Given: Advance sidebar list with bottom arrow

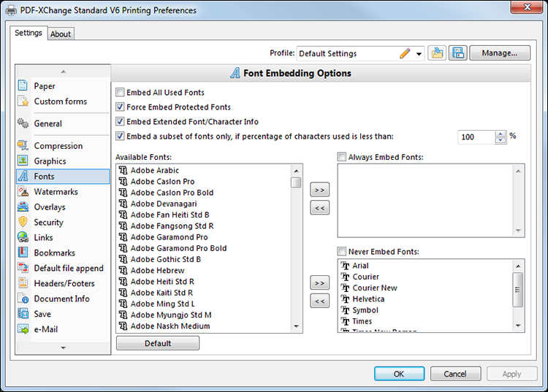Looking at the screenshot, I should (x=64, y=347).
